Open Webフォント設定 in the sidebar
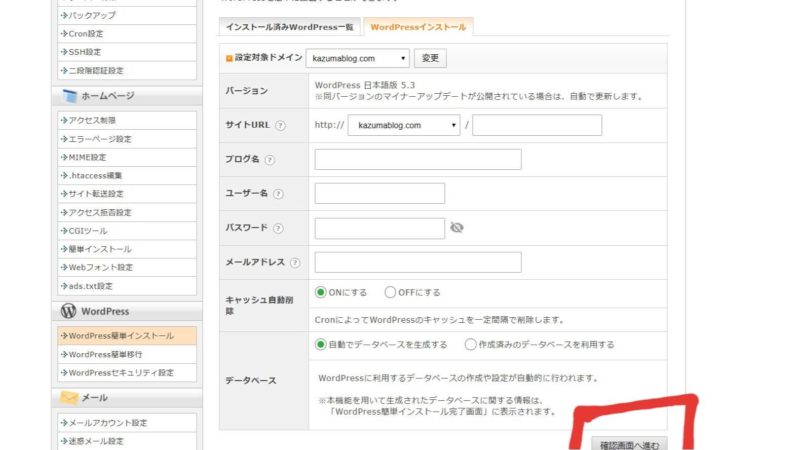This screenshot has height=450, width=800. 127,267
